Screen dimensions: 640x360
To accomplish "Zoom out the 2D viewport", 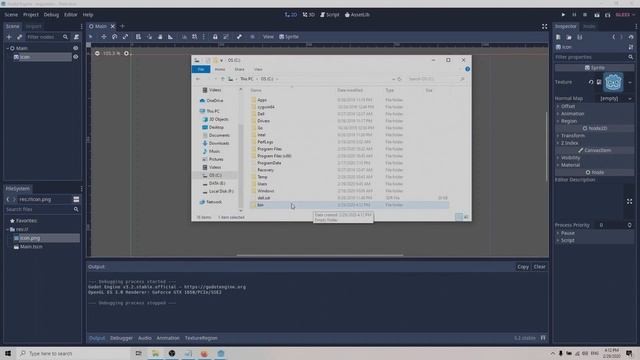I will tap(97, 53).
